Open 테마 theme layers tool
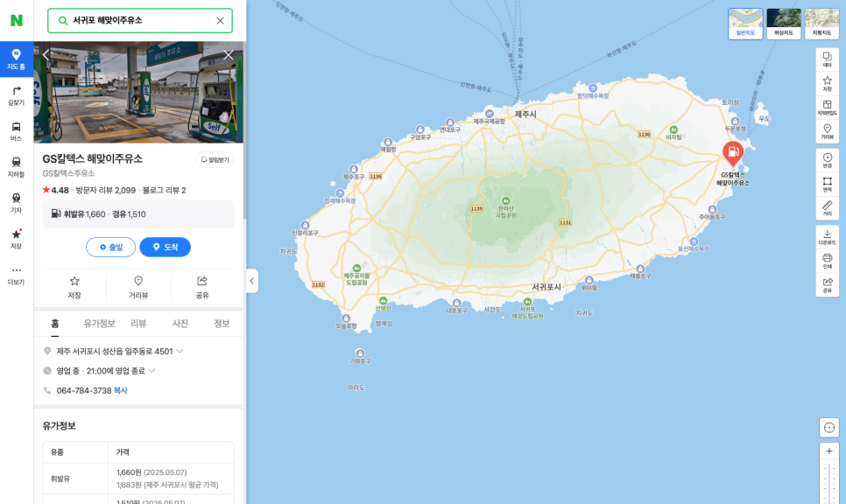 point(827,59)
